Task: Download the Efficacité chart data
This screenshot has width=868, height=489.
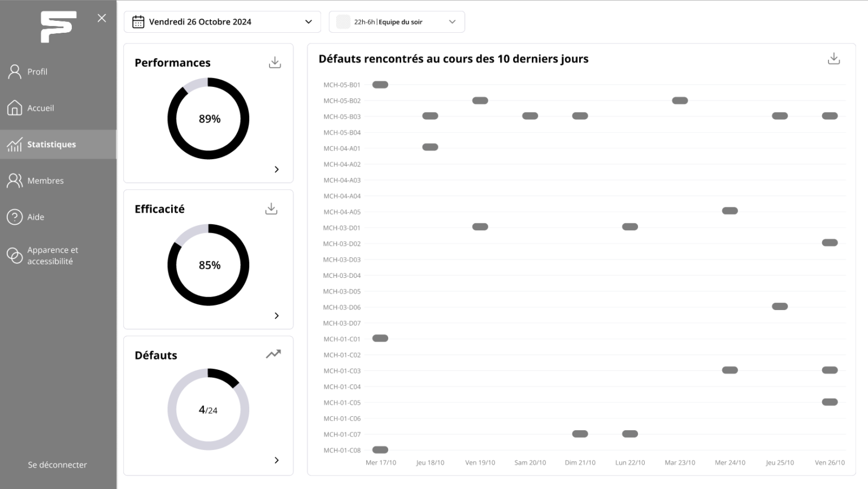Action: [x=271, y=209]
